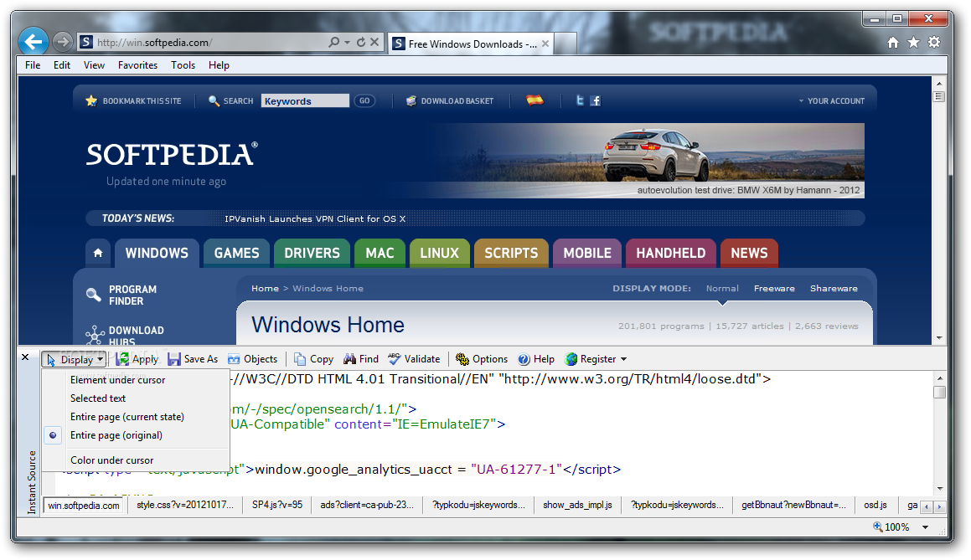Click Find with binoculars icon
The height and width of the screenshot is (560, 971).
click(x=361, y=359)
